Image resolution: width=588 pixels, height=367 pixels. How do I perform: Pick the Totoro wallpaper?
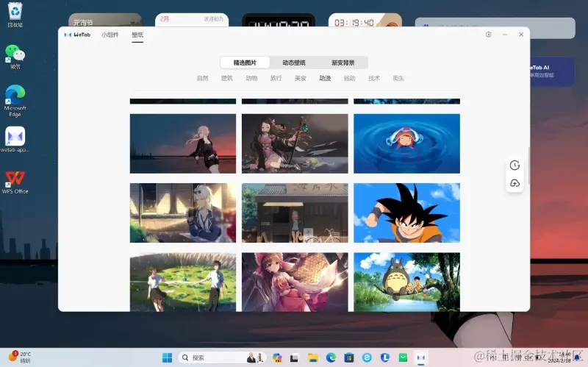[x=406, y=282]
